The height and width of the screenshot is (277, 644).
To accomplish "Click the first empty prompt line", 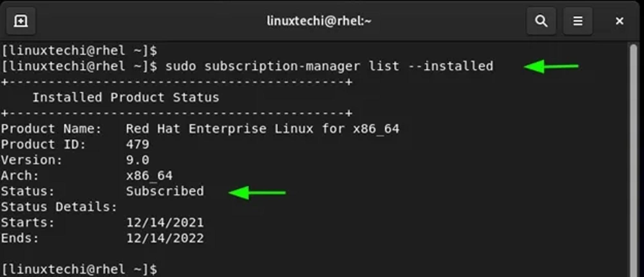I will pos(80,51).
